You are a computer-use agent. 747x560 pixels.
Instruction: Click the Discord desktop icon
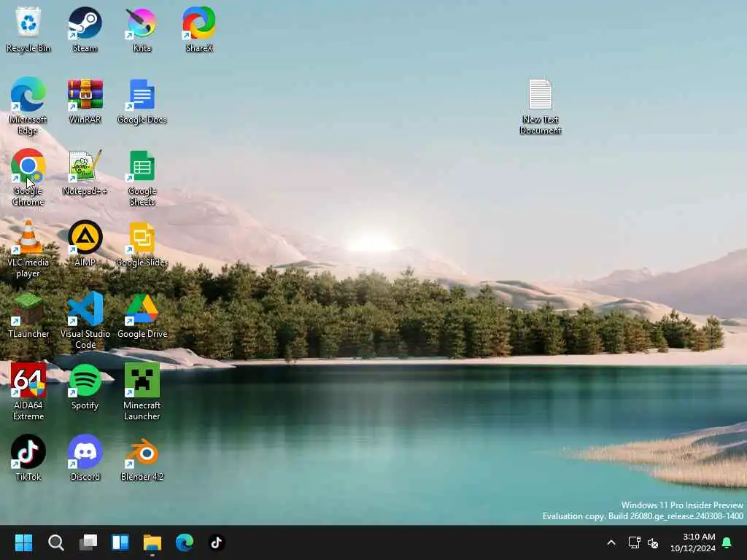(85, 458)
